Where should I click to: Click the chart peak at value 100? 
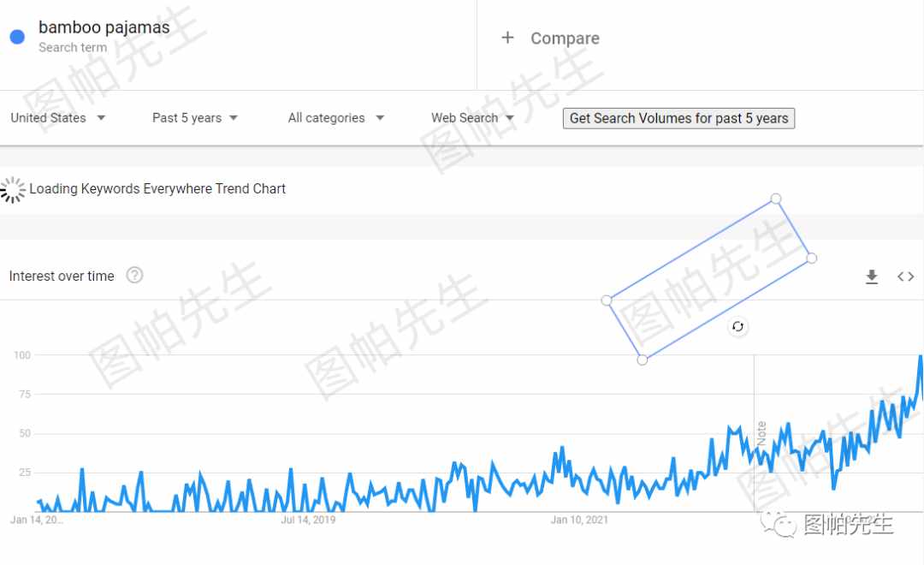(x=921, y=356)
